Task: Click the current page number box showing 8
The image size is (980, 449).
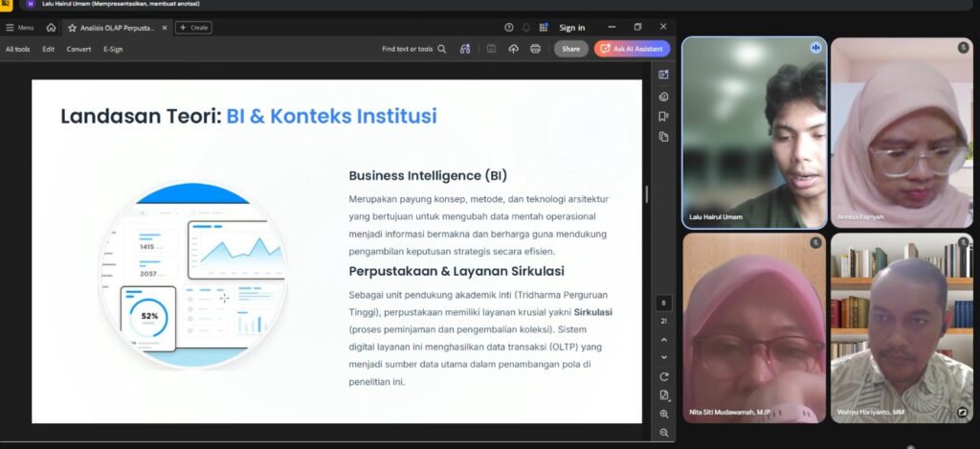Action: pos(663,303)
